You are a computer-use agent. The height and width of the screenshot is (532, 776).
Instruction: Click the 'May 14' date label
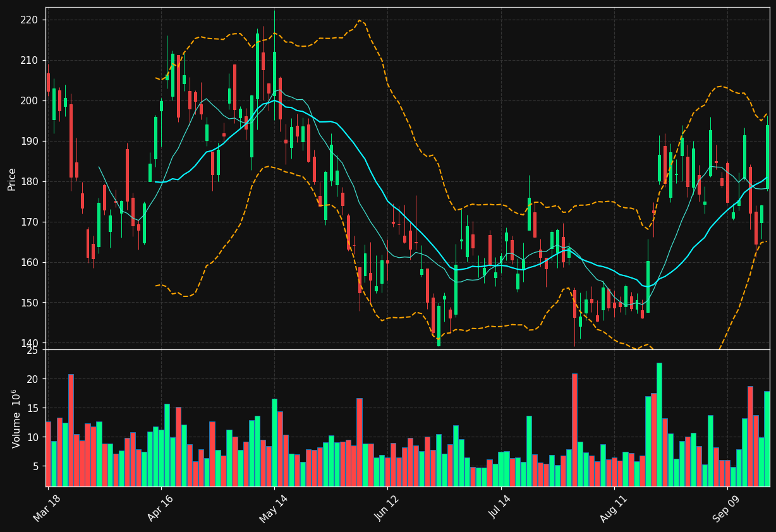pos(274,507)
